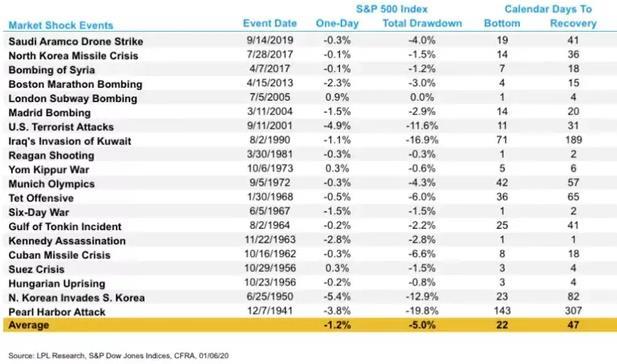Click the Market Shock Events column header
The height and width of the screenshot is (364, 617).
61,26
